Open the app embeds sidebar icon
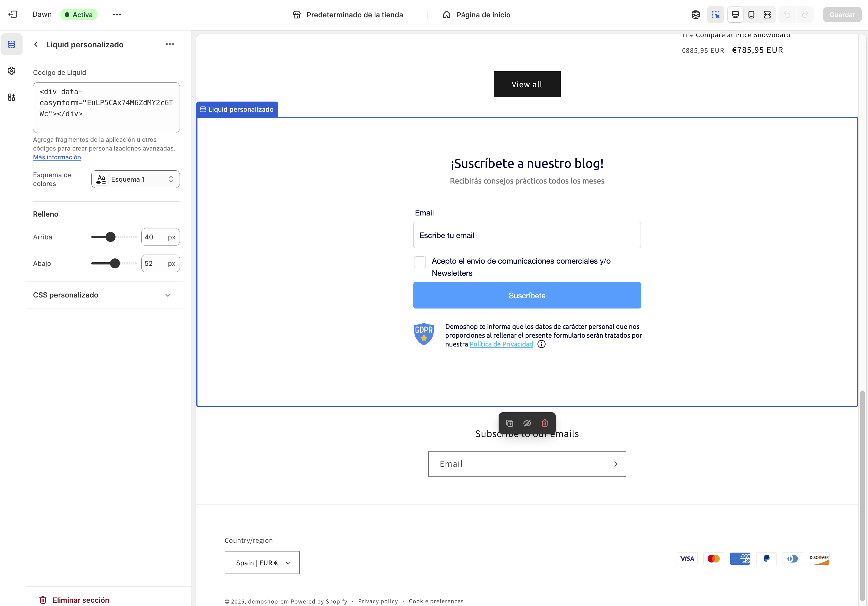868x606 pixels. [x=12, y=97]
